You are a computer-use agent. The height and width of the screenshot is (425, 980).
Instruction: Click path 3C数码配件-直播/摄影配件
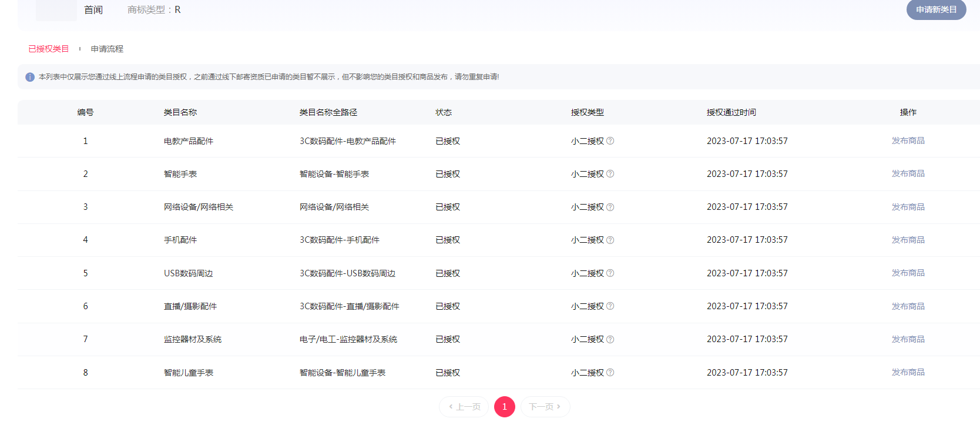[350, 306]
